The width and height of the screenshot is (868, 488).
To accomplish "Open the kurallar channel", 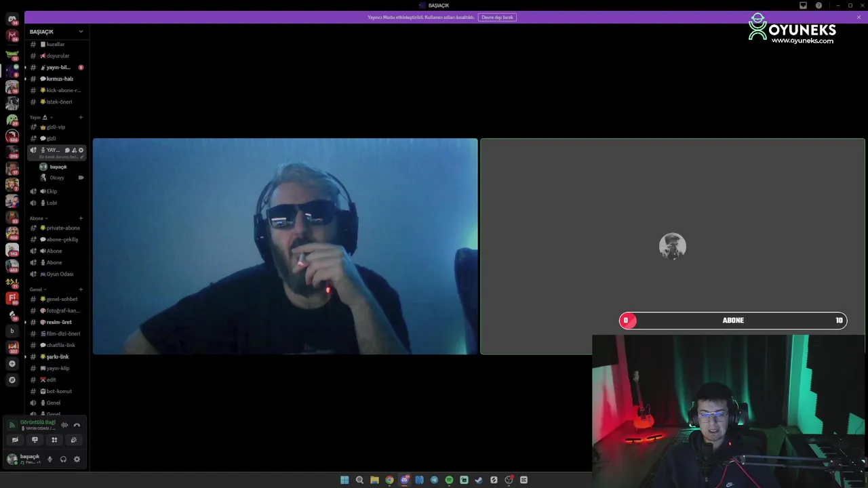I will [57, 44].
